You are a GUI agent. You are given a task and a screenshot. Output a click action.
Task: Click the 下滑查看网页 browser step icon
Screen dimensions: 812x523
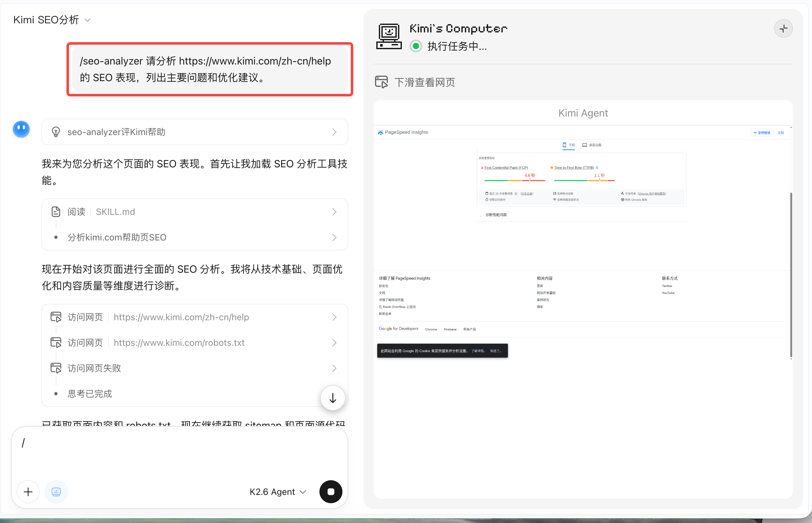coord(381,82)
